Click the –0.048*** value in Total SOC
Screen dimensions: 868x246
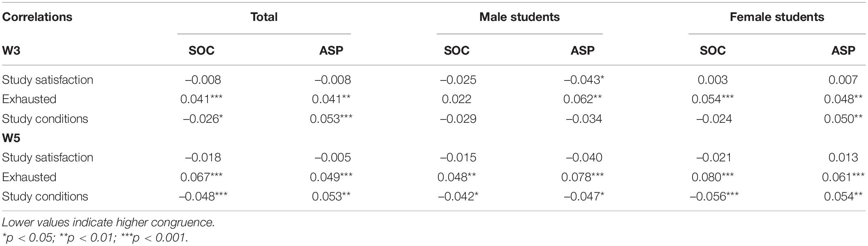click(203, 196)
